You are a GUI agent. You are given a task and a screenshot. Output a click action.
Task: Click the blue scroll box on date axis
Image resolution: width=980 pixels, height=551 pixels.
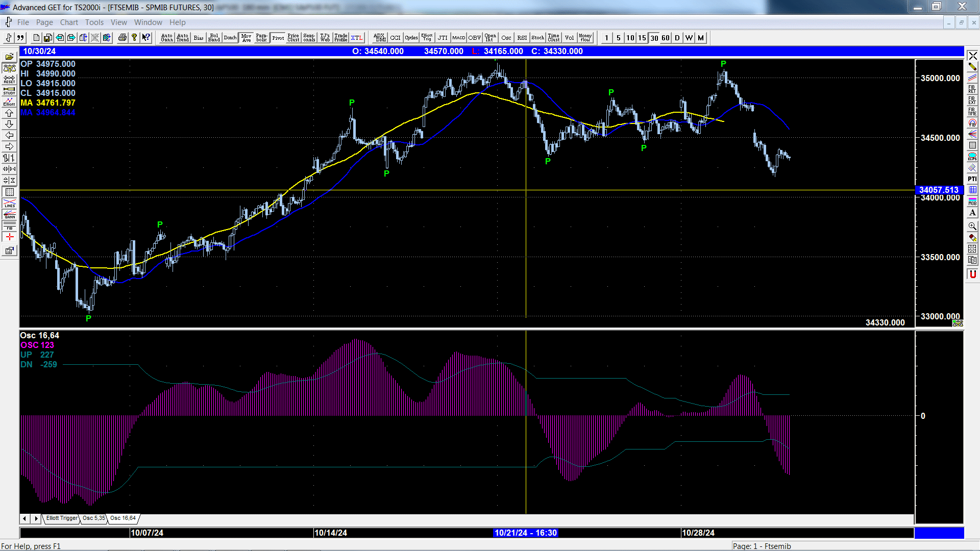coord(939,533)
